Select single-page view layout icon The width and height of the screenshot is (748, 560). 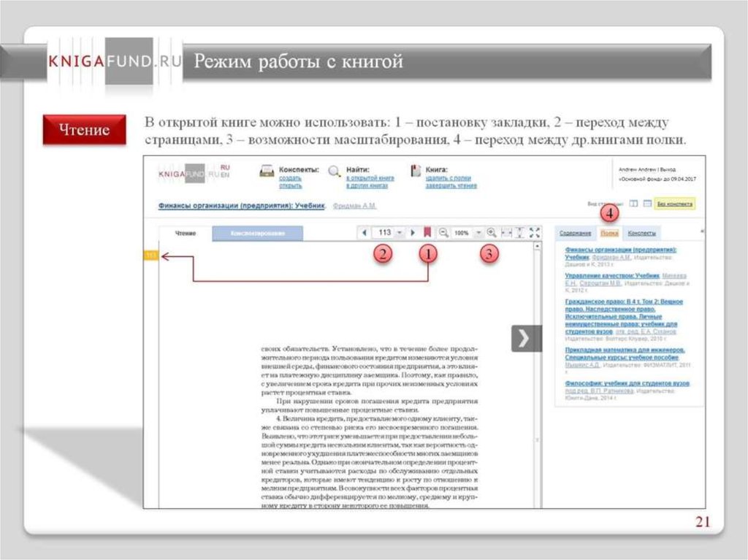(647, 204)
